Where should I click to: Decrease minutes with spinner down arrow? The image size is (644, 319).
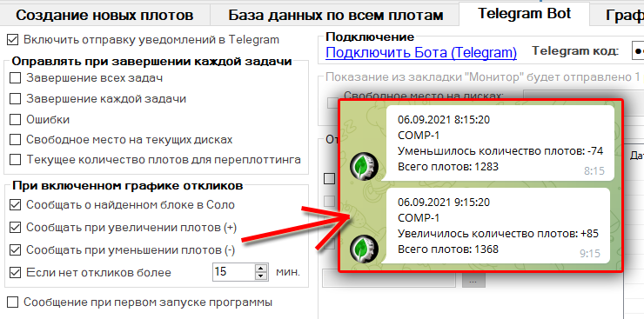coord(261,276)
